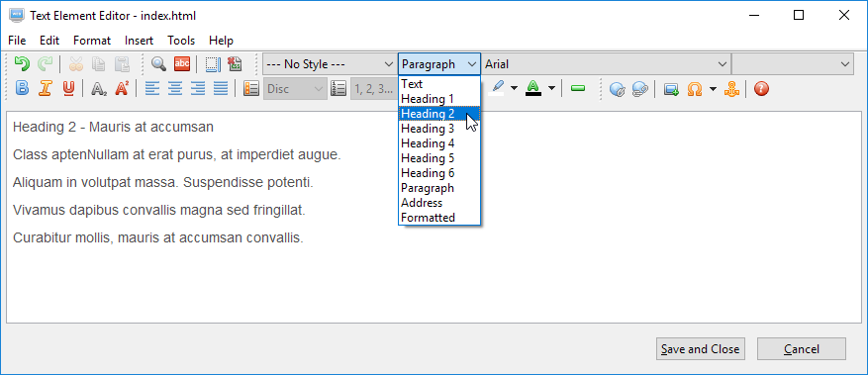Click the green Undo arrow icon
Image resolution: width=868 pixels, height=375 pixels.
(x=22, y=64)
